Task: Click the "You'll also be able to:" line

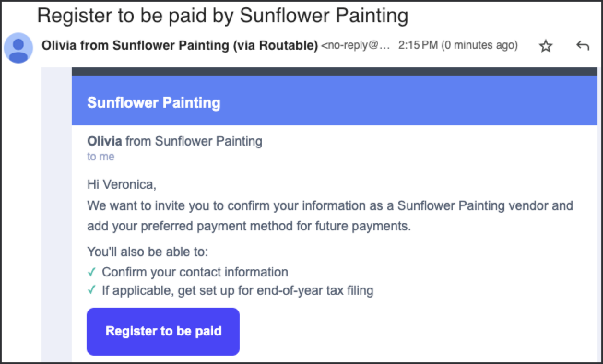Action: click(x=148, y=252)
